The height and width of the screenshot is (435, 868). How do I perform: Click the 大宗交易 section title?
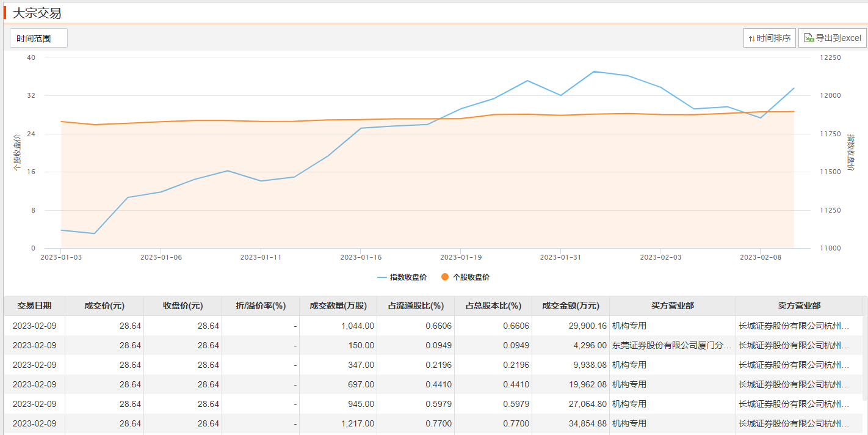click(x=37, y=13)
